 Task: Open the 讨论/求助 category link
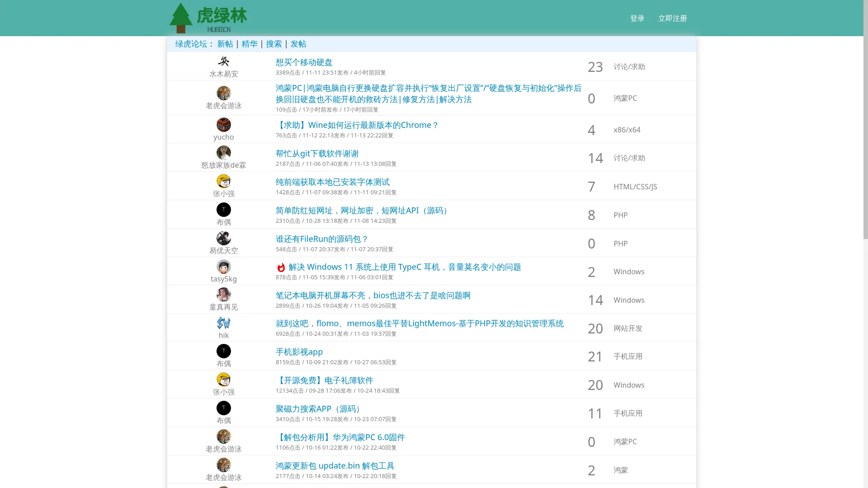(x=629, y=66)
